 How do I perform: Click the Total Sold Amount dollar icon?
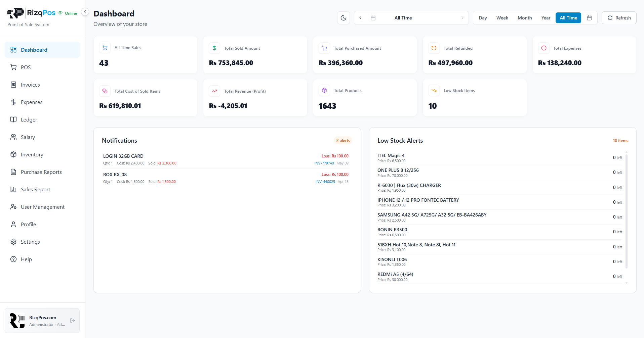pyautogui.click(x=214, y=48)
